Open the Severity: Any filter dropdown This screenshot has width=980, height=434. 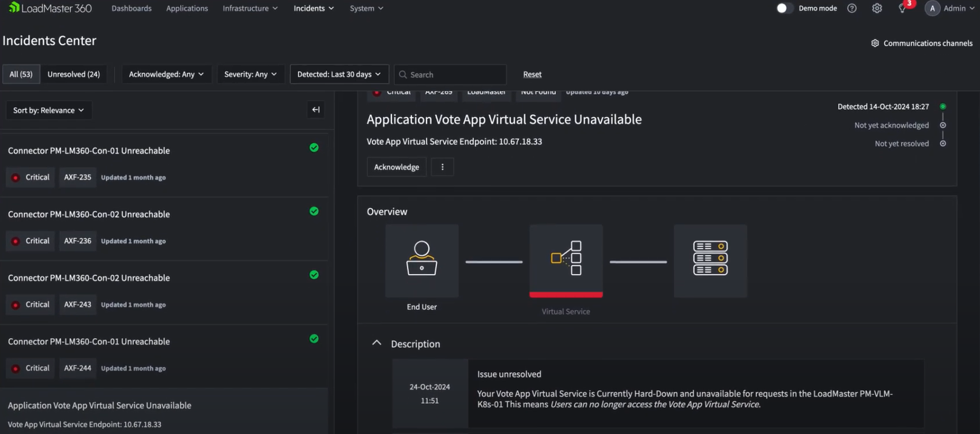tap(250, 74)
